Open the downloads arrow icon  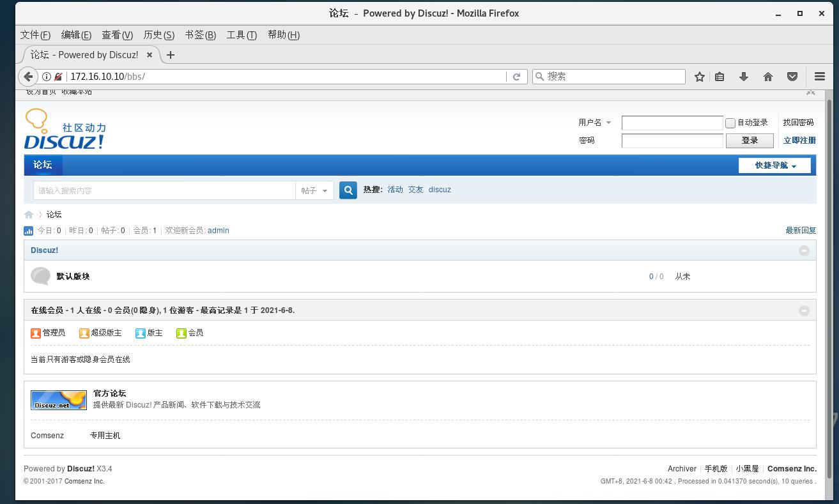[744, 77]
